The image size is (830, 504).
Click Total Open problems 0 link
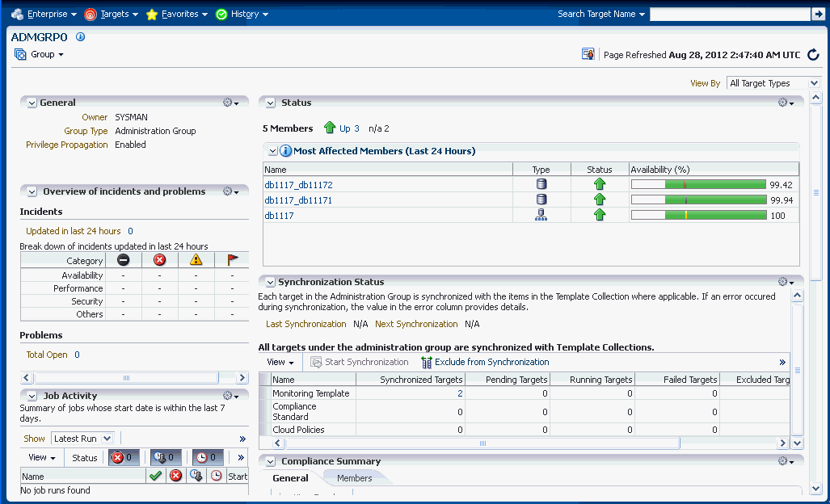[77, 355]
